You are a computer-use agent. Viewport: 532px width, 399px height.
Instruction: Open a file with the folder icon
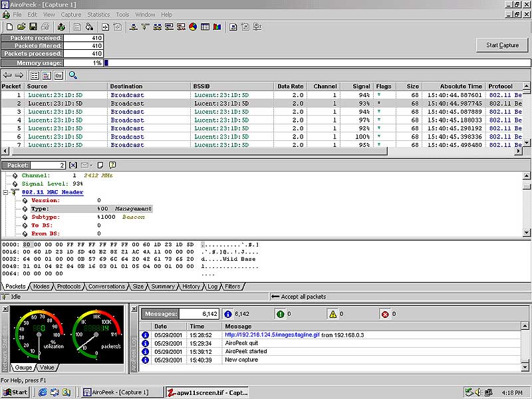21,27
